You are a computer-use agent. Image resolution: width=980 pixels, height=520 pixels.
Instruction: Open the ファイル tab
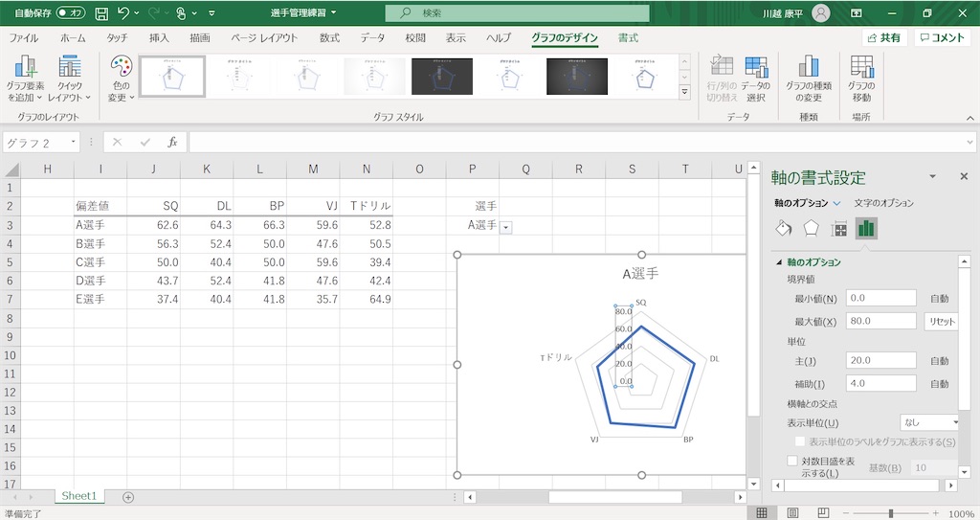(23, 37)
